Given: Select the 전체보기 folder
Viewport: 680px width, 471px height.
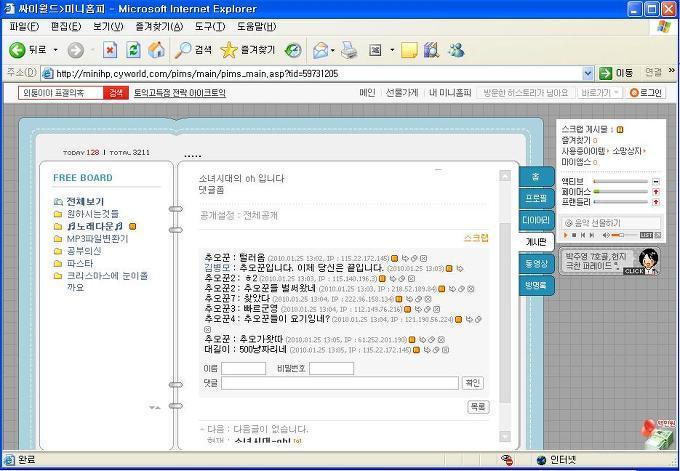Looking at the screenshot, I should point(79,202).
